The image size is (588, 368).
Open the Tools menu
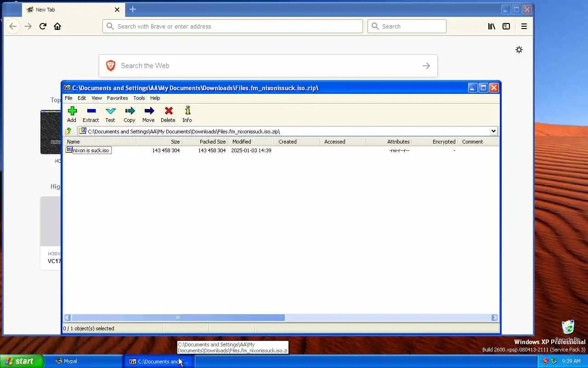tap(139, 98)
